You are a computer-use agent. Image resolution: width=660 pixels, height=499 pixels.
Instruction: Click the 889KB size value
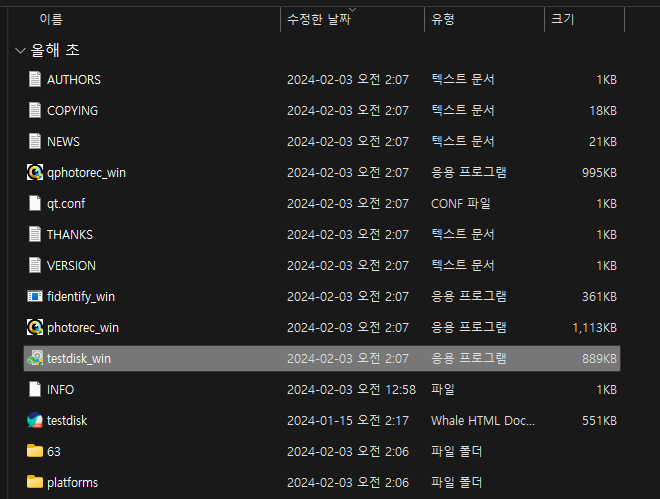(x=599, y=358)
